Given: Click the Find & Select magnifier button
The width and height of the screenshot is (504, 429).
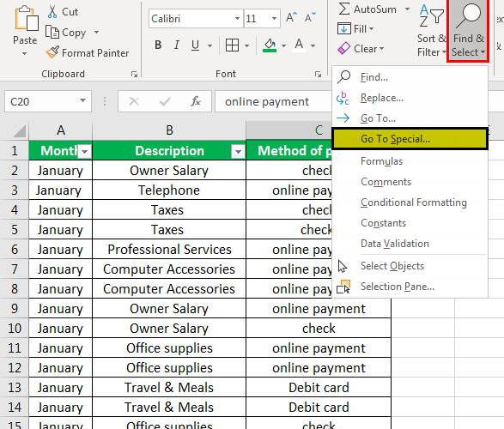Looking at the screenshot, I should (468, 31).
